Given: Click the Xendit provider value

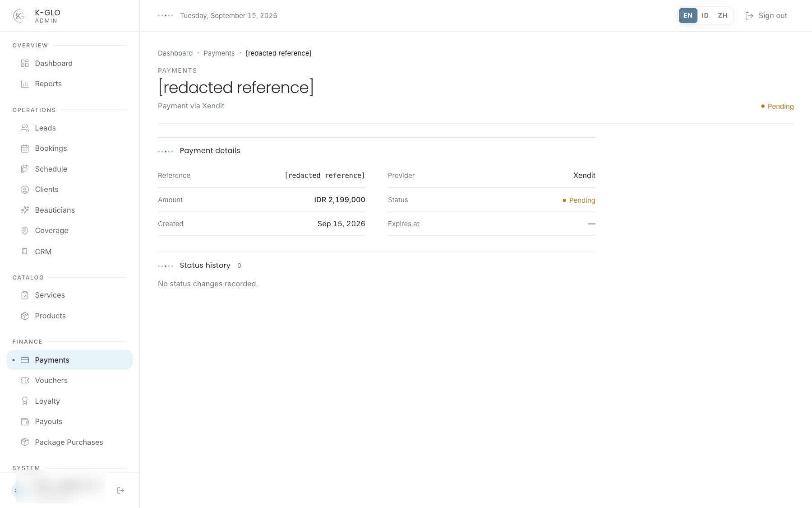Looking at the screenshot, I should click(x=584, y=175).
